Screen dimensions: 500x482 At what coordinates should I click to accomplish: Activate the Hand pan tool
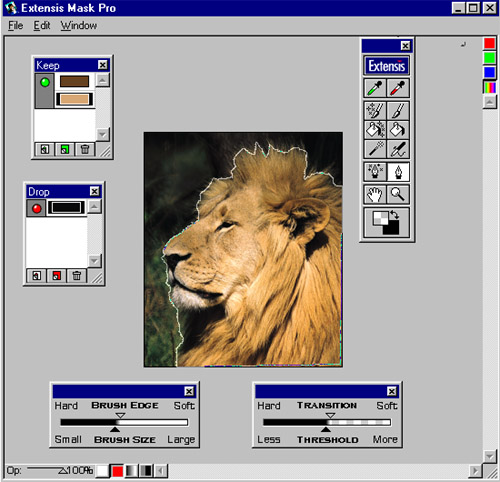(x=375, y=194)
